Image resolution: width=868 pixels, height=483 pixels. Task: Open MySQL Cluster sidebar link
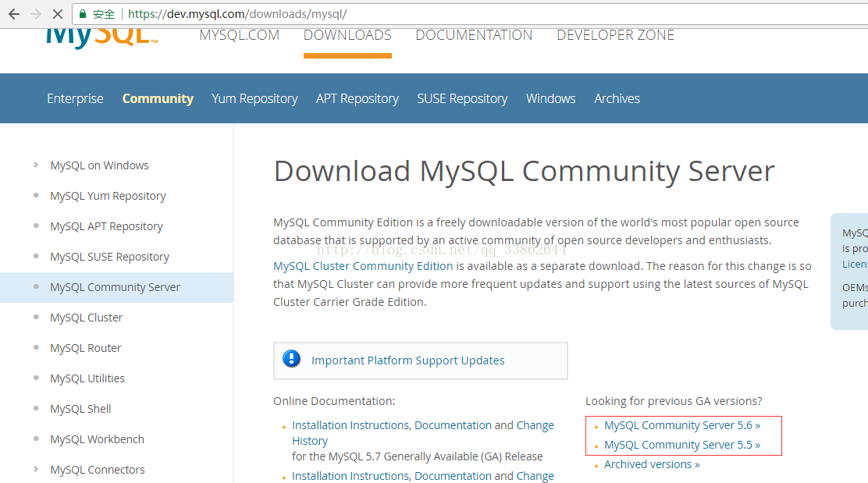point(87,318)
